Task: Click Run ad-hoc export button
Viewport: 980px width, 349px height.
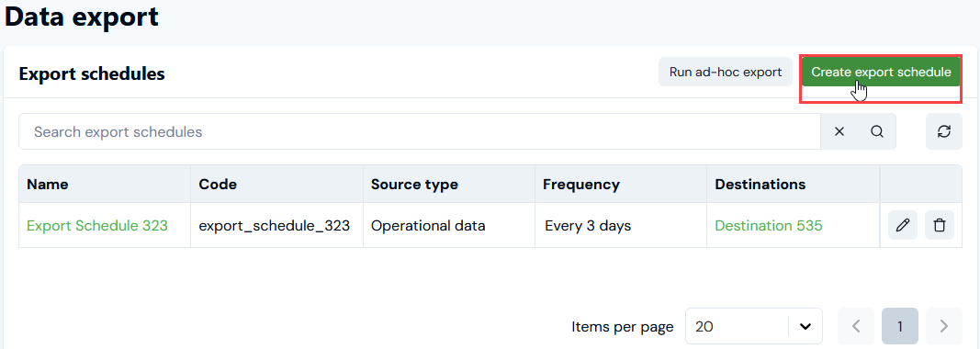Action: point(725,72)
